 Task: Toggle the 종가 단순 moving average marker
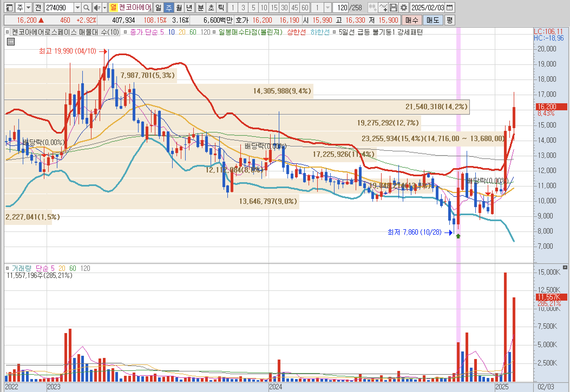point(125,32)
